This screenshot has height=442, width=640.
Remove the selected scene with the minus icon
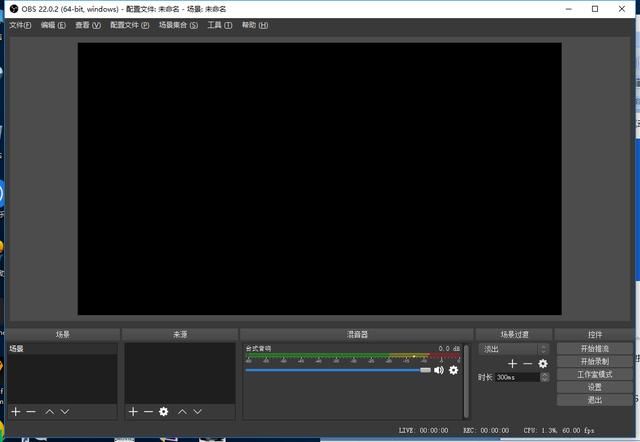pos(31,411)
